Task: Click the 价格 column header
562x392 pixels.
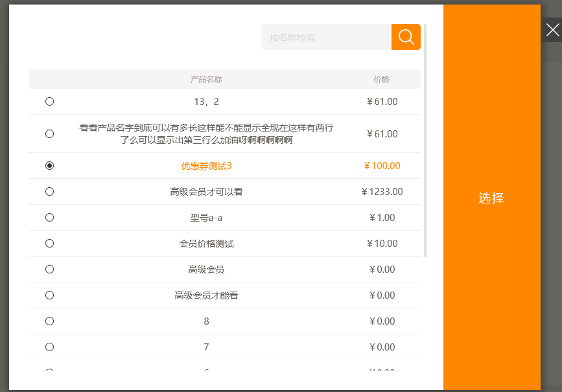Action: (x=381, y=80)
